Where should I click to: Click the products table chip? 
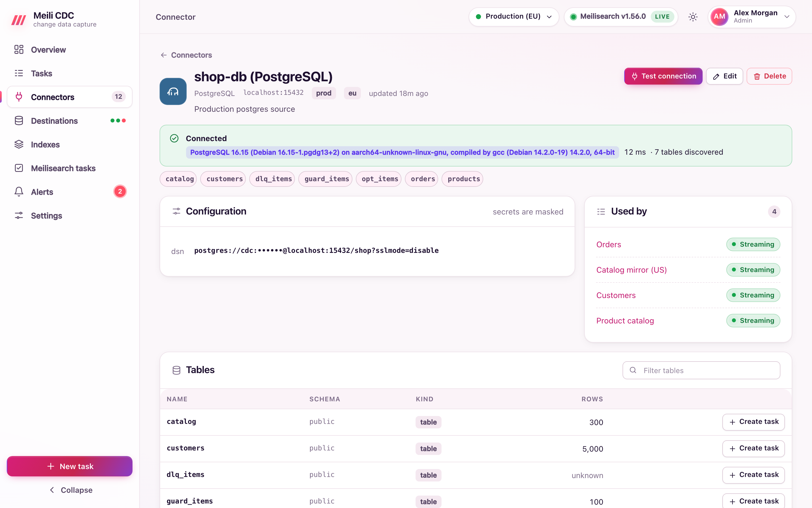coord(462,179)
